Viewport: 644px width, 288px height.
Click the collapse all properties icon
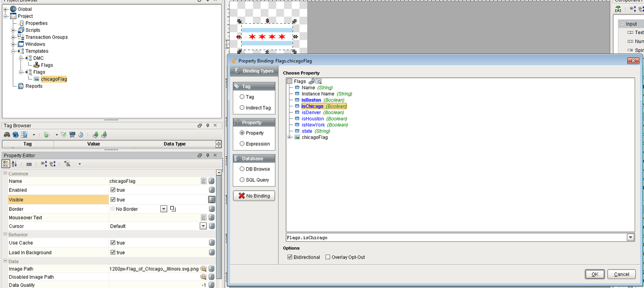click(53, 164)
